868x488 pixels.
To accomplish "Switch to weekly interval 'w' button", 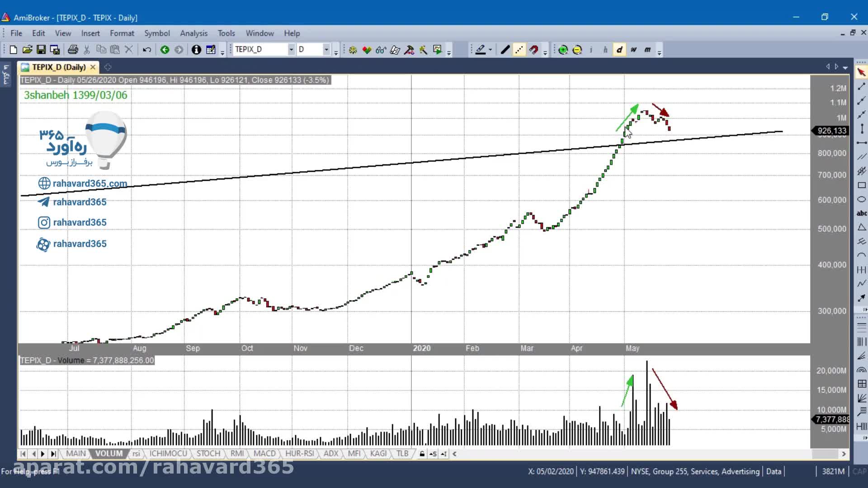I will pos(633,50).
